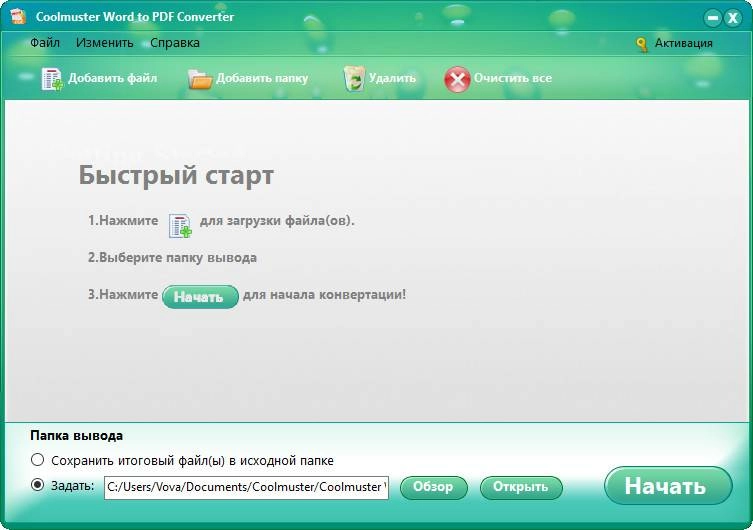The image size is (753, 530).
Task: Click the Открыть button
Action: click(x=521, y=487)
